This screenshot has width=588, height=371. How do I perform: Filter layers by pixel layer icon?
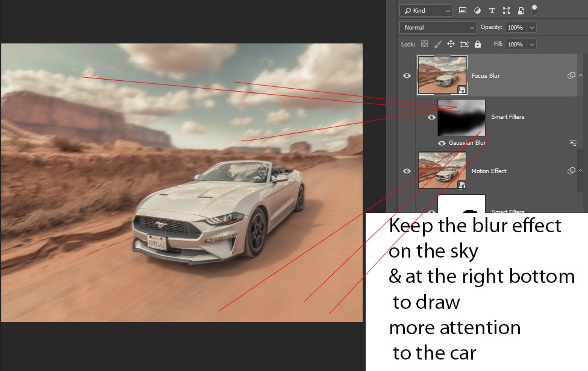[463, 11]
